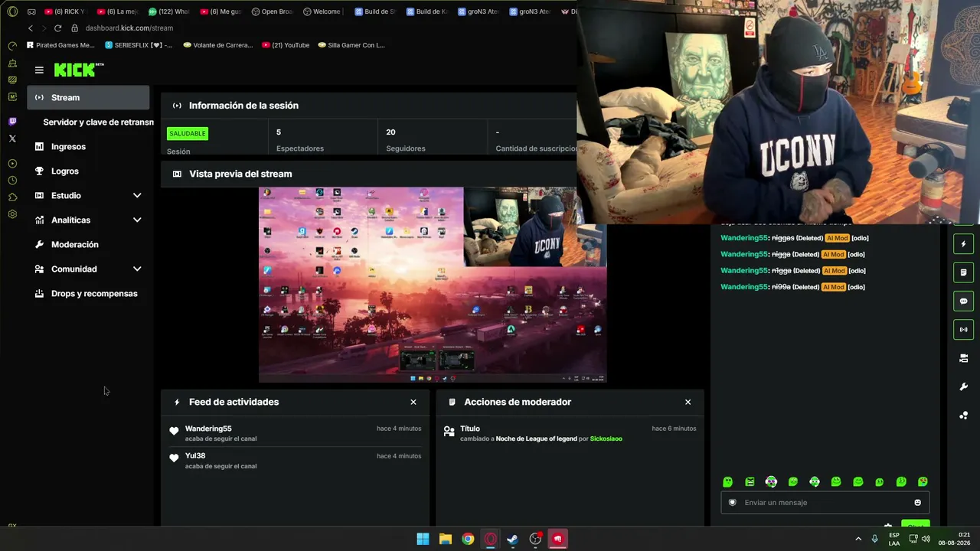Select the last green emote with heart eyes
The height and width of the screenshot is (551, 980).
[x=923, y=482]
